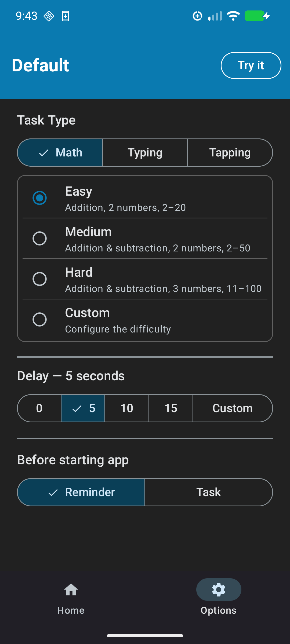
Task: Choose Custom delay duration
Action: (233, 408)
